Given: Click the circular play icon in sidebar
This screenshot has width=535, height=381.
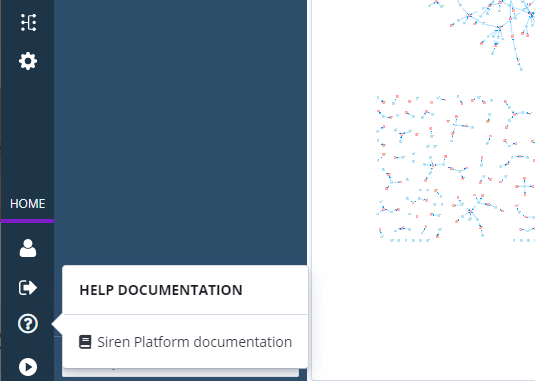Looking at the screenshot, I should click(x=28, y=367).
